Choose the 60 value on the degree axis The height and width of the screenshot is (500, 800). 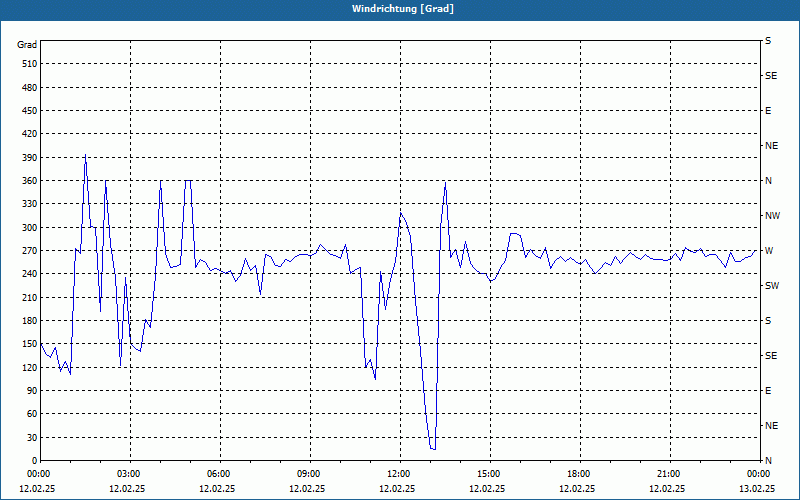(32, 414)
